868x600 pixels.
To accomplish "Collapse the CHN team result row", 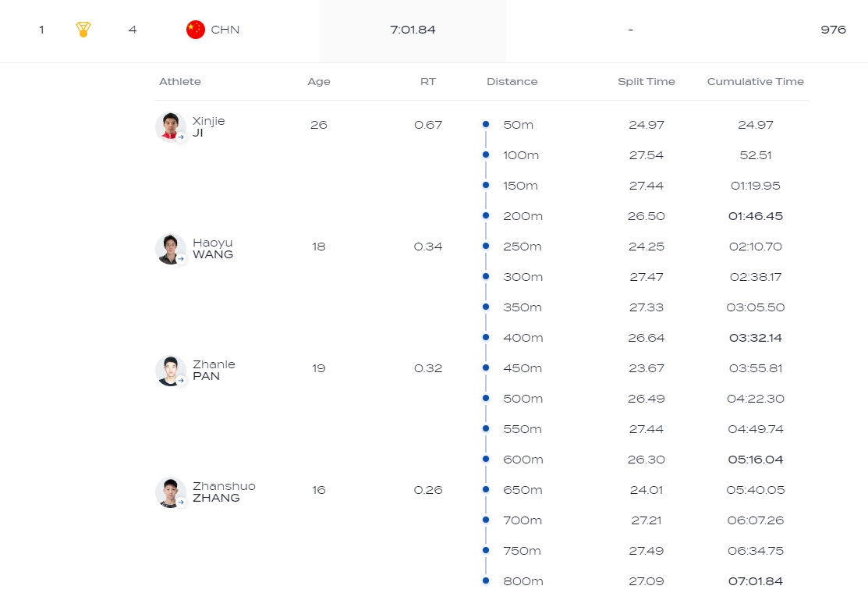I will [x=434, y=30].
